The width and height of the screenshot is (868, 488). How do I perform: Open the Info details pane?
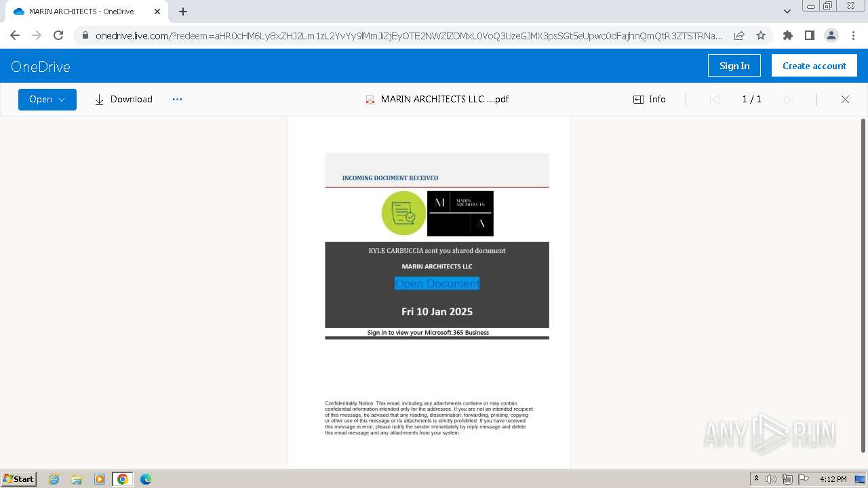[650, 99]
